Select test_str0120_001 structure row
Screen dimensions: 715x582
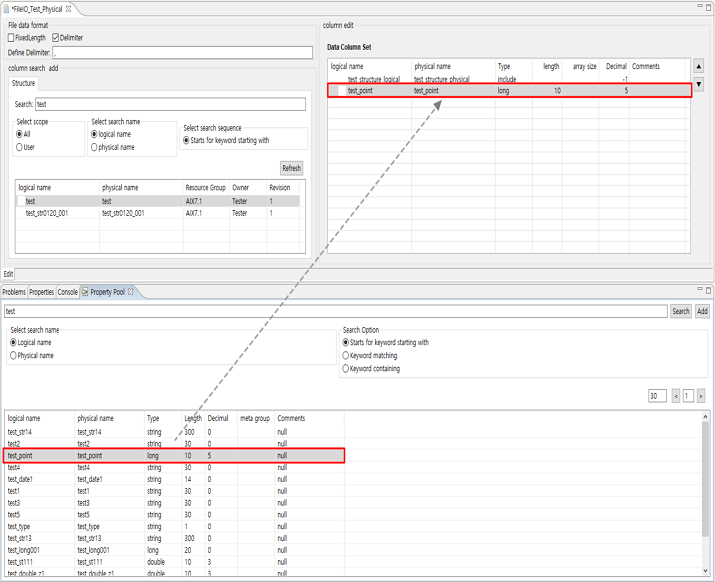point(158,213)
